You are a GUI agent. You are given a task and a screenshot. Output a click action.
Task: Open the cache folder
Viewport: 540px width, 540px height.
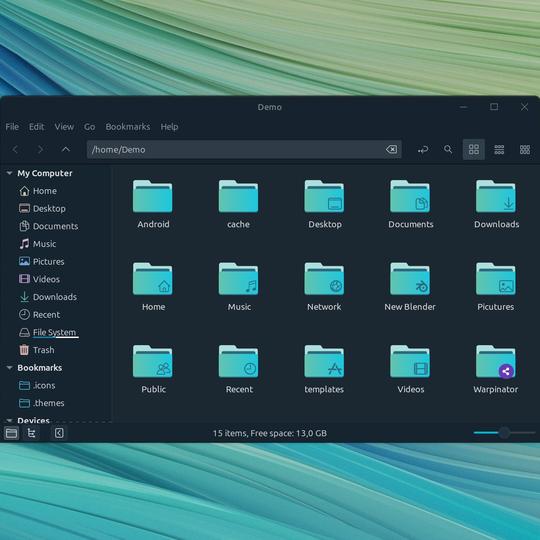coord(238,196)
